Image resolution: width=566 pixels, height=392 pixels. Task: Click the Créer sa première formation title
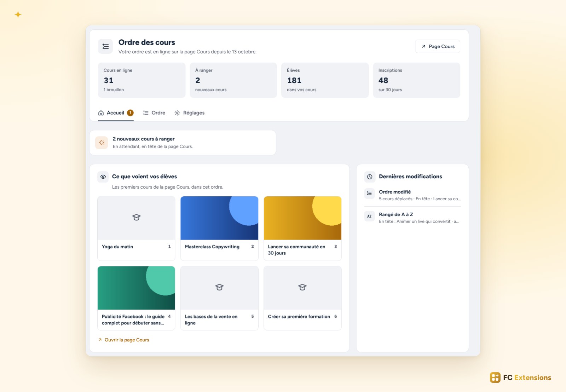pos(299,317)
